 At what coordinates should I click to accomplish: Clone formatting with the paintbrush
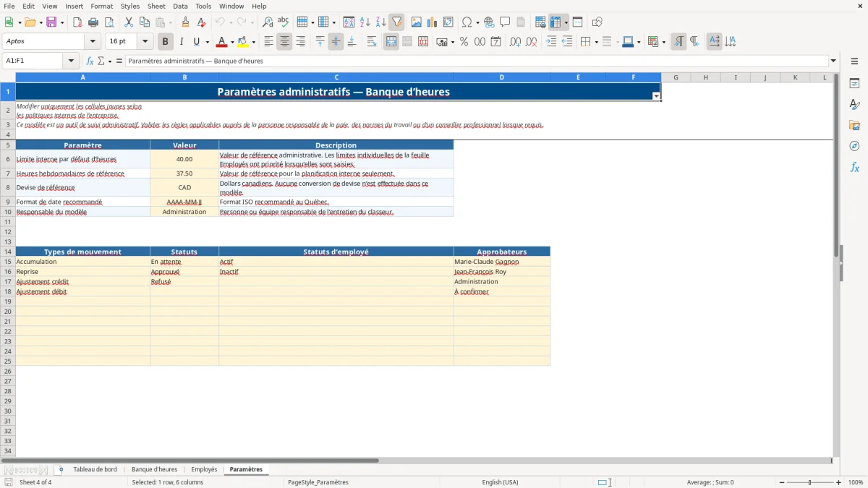pos(186,22)
